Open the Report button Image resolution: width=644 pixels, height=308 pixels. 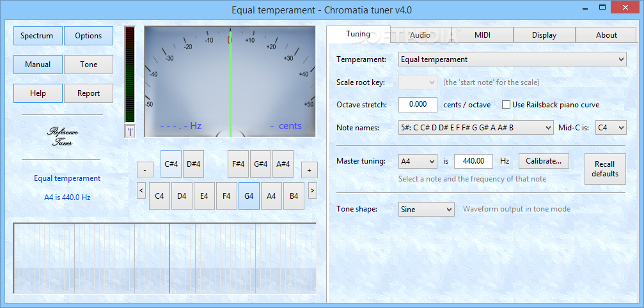(x=88, y=93)
